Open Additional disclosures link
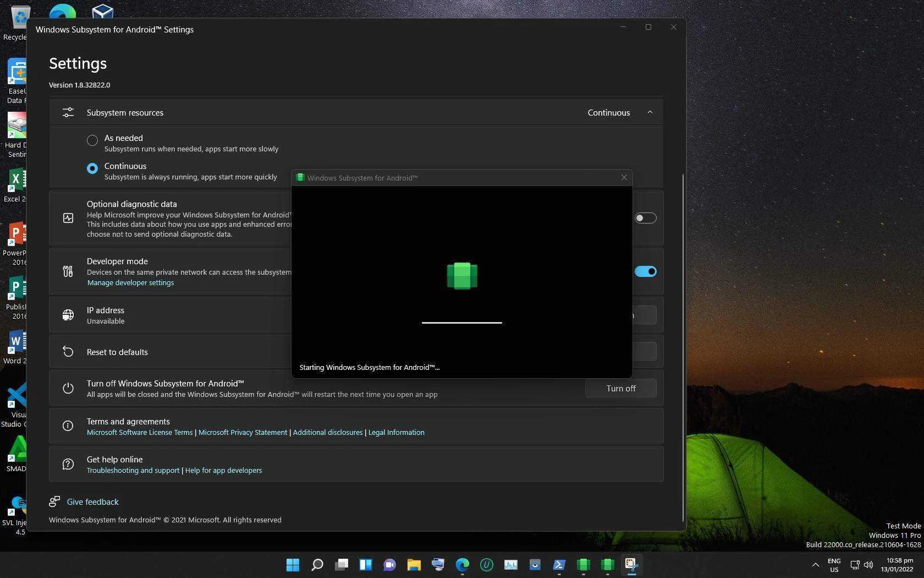924x578 pixels. pos(328,432)
